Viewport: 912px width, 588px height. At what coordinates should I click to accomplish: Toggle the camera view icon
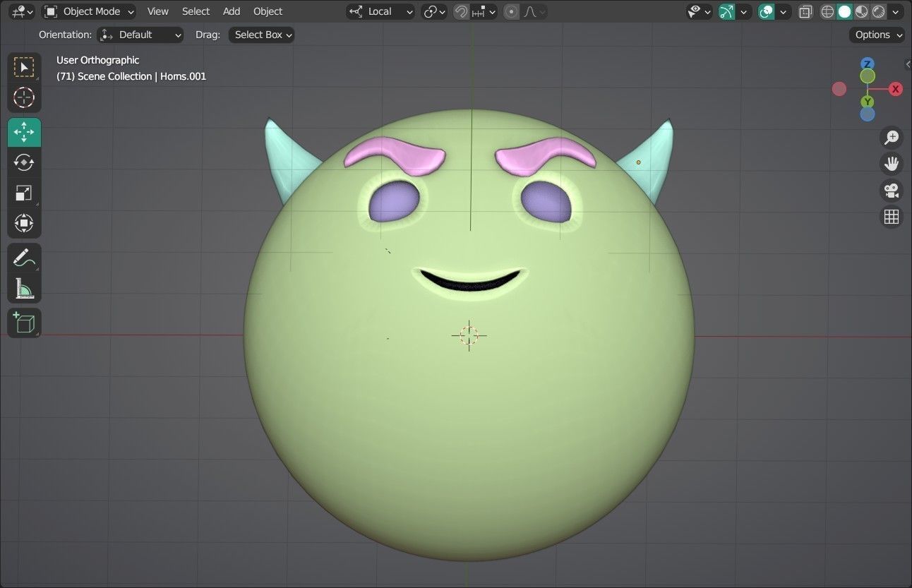(892, 190)
